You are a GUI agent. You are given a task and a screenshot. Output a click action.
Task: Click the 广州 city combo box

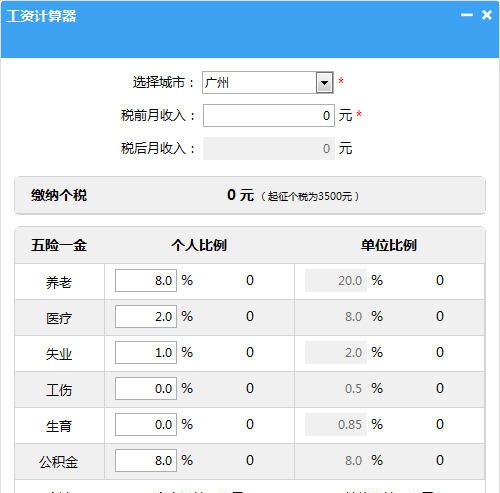click(268, 83)
